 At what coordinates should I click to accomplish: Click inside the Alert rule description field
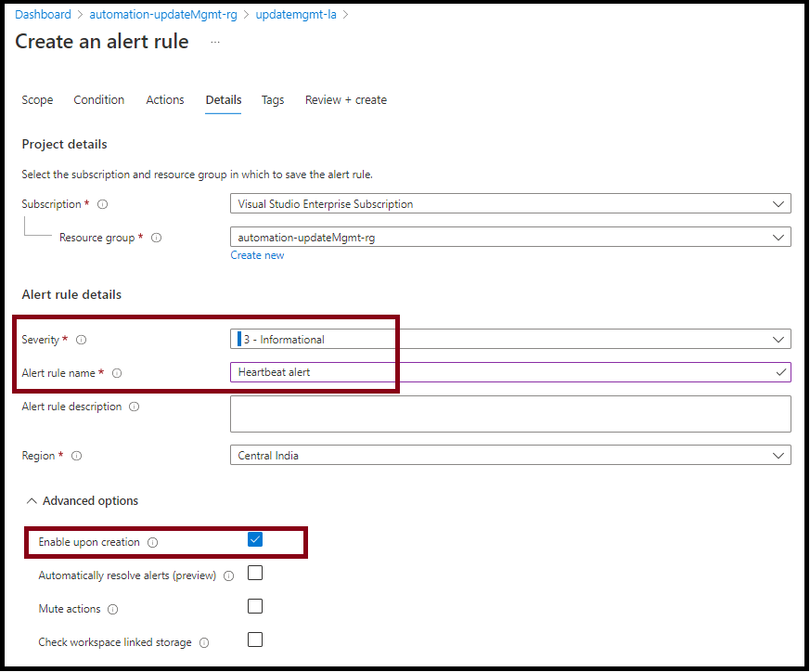pyautogui.click(x=510, y=413)
